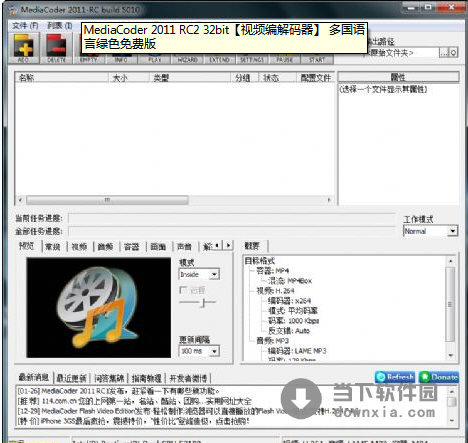The height and width of the screenshot is (443, 468).
Task: Click the '...' browse output path button
Action: (444, 52)
